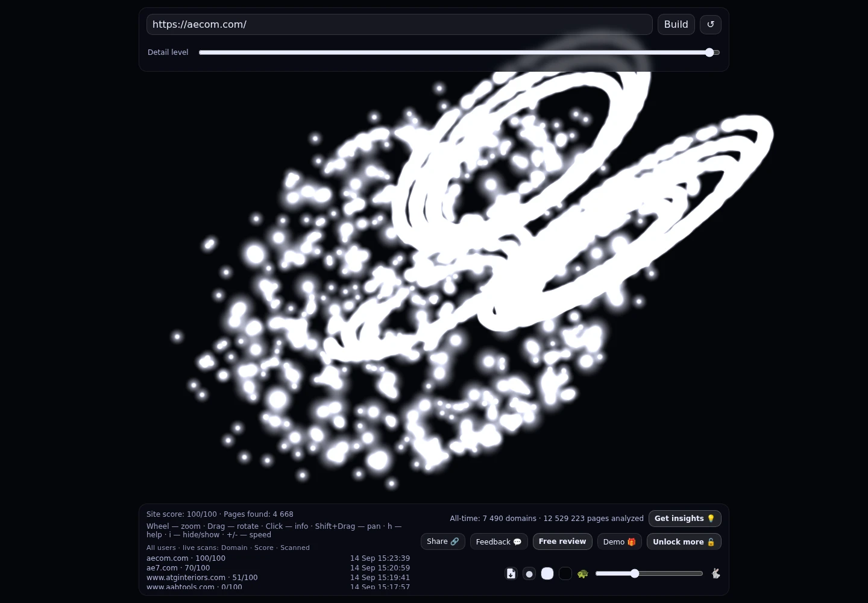Click the Detail level label
Screen dimensions: 868x603
pos(168,52)
